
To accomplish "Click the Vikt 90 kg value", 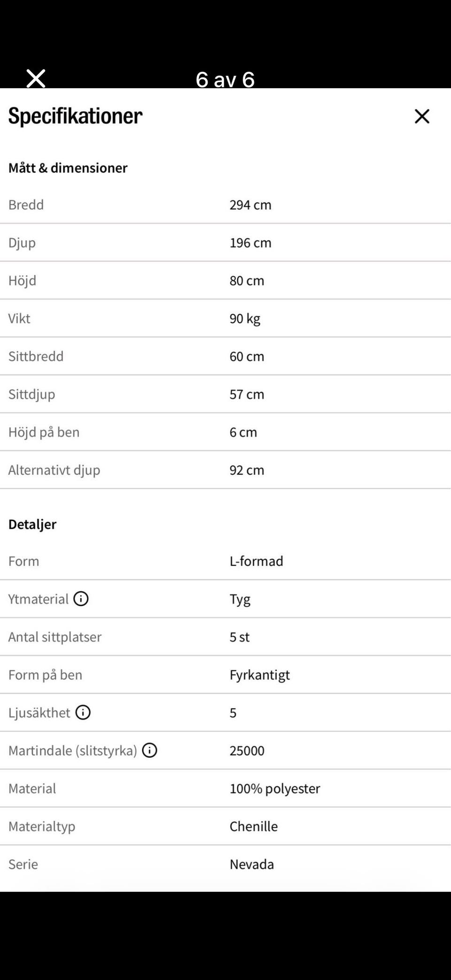I will (245, 318).
